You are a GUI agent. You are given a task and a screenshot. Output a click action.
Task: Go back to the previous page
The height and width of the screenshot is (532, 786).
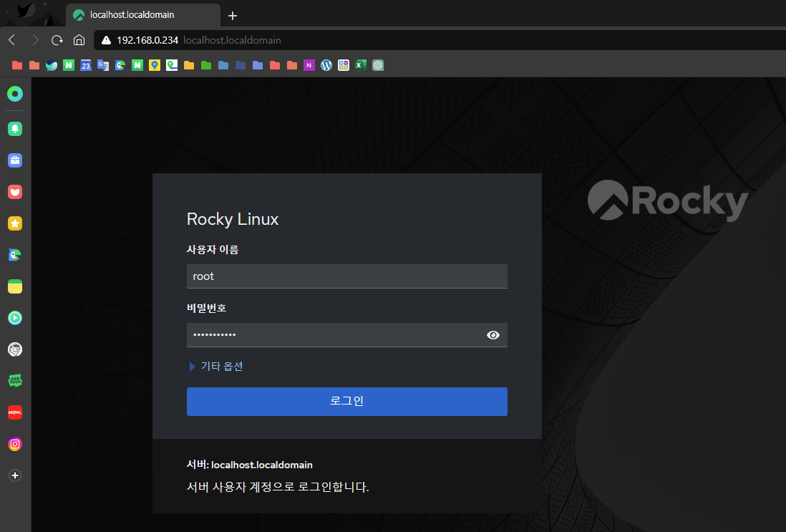tap(13, 40)
